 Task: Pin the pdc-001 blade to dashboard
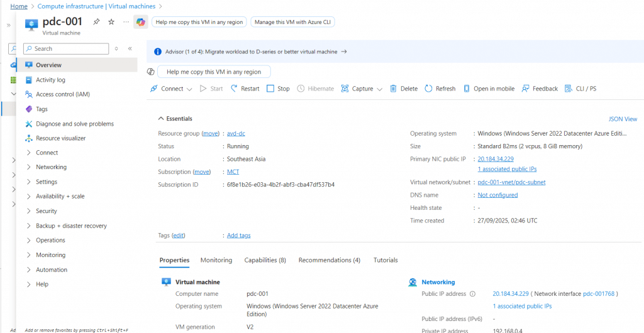pyautogui.click(x=96, y=22)
